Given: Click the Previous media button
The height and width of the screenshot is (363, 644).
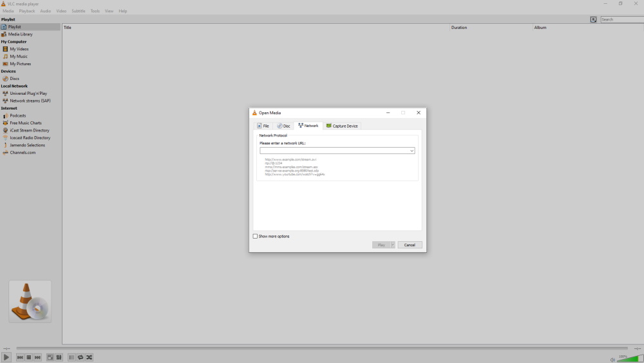Looking at the screenshot, I should tap(20, 357).
